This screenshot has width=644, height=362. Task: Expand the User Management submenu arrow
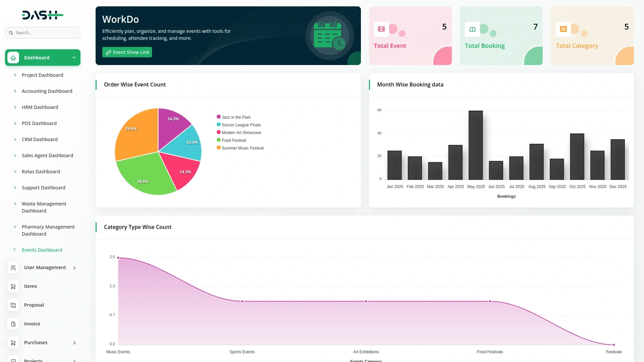74,267
